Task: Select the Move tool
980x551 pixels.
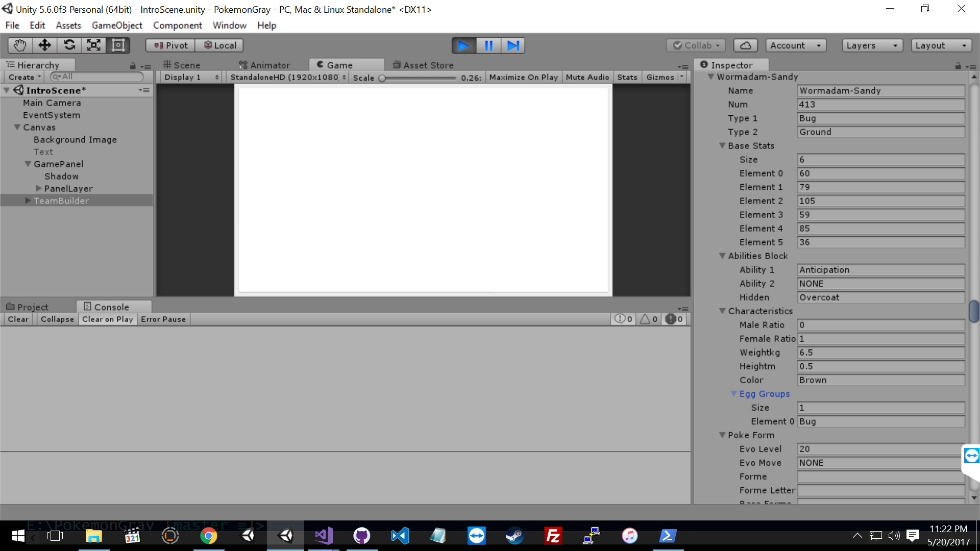Action: pyautogui.click(x=44, y=45)
